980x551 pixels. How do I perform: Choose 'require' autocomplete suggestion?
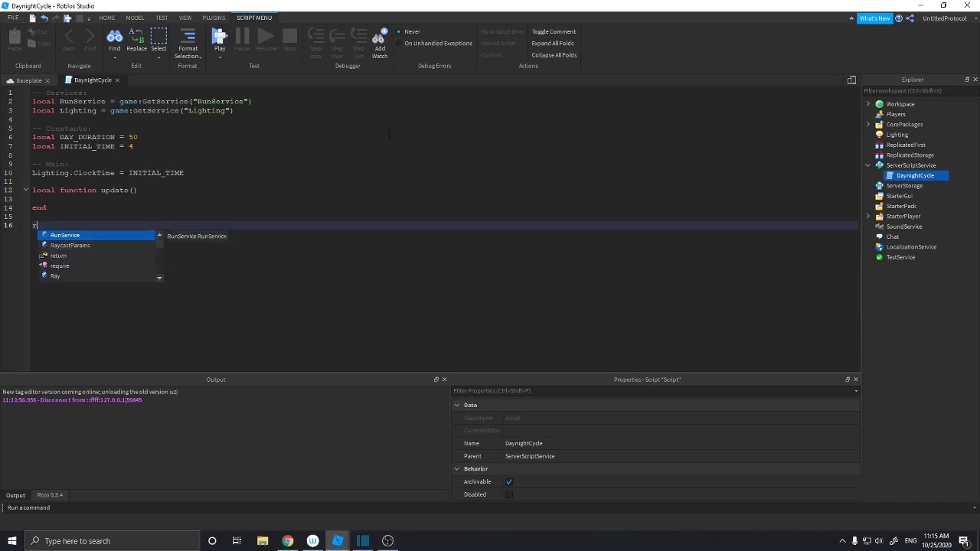96,266
